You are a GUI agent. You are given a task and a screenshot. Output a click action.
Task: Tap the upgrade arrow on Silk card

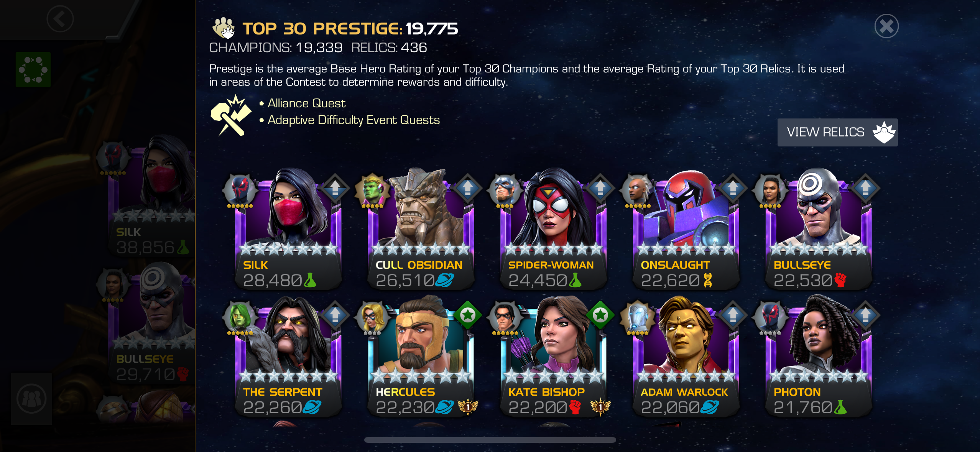(x=335, y=188)
